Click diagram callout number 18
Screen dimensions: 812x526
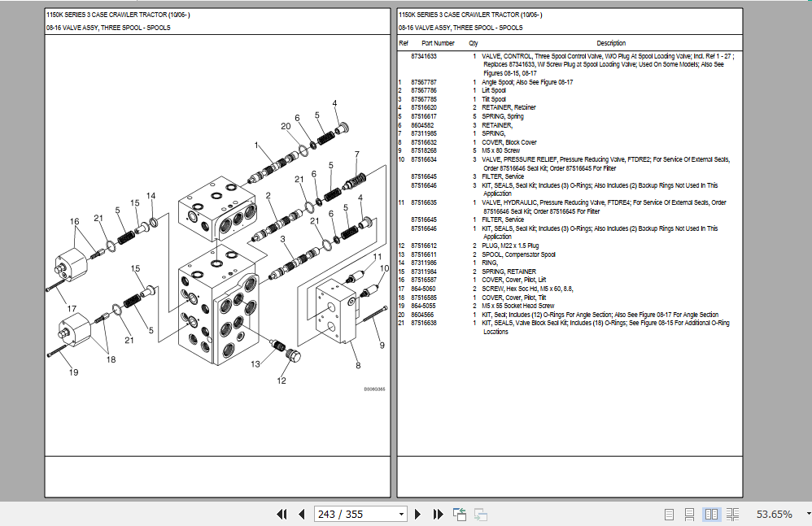click(x=111, y=359)
